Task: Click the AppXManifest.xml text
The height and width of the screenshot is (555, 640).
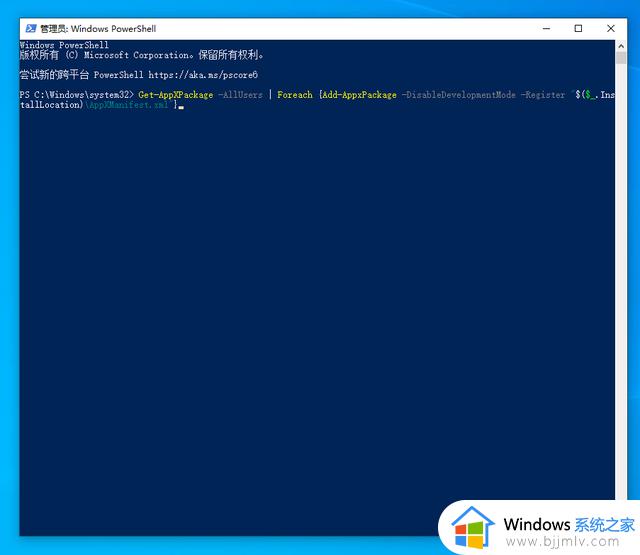Action: [129, 105]
